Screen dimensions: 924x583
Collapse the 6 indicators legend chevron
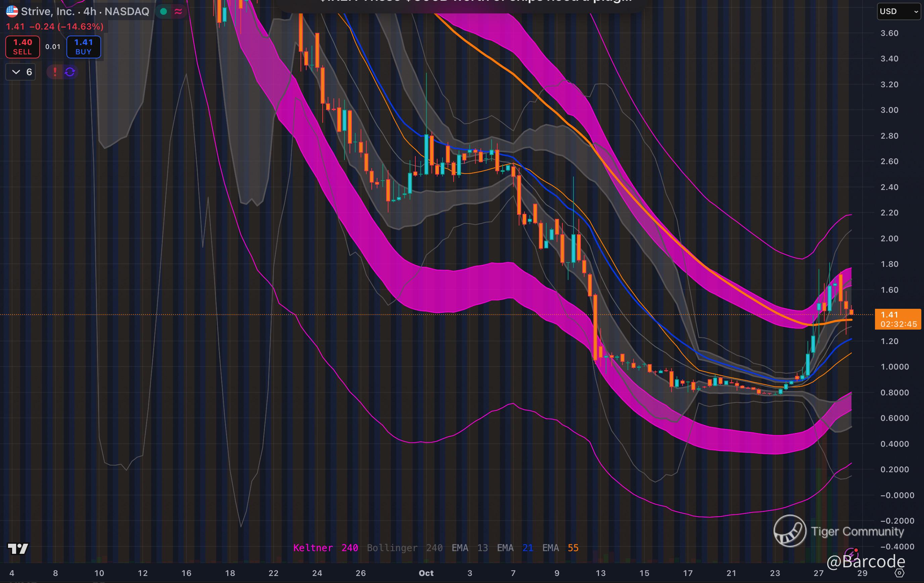pyautogui.click(x=16, y=72)
